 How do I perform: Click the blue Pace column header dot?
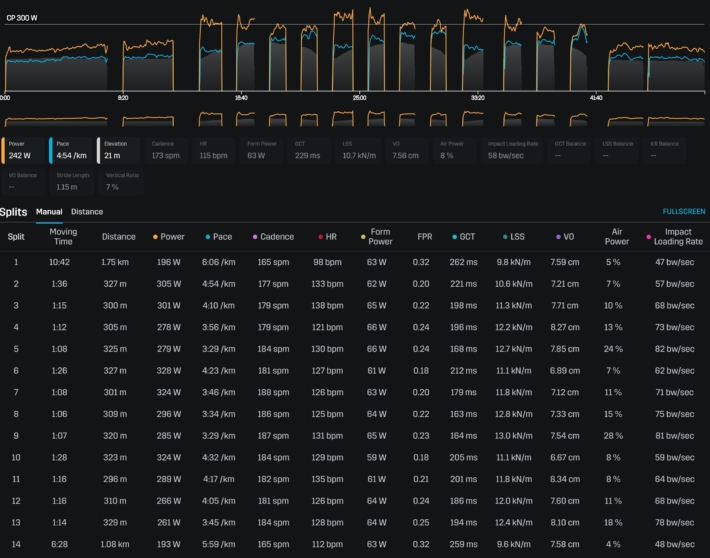(207, 237)
